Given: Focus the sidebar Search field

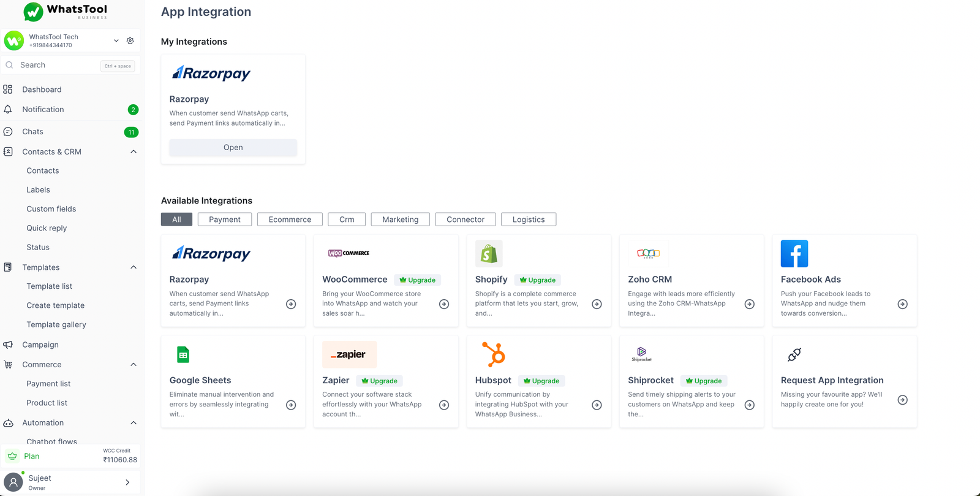Looking at the screenshot, I should tap(70, 65).
